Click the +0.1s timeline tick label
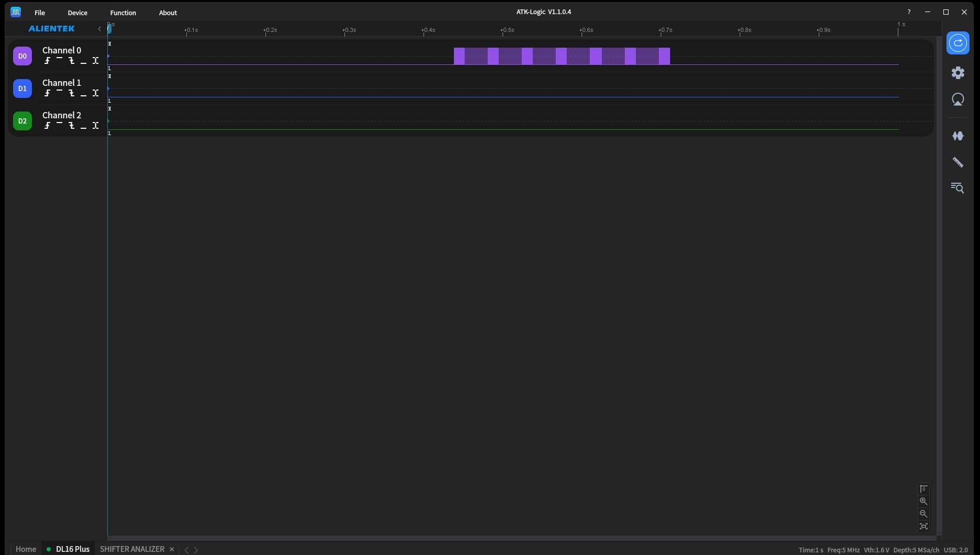 (x=191, y=30)
